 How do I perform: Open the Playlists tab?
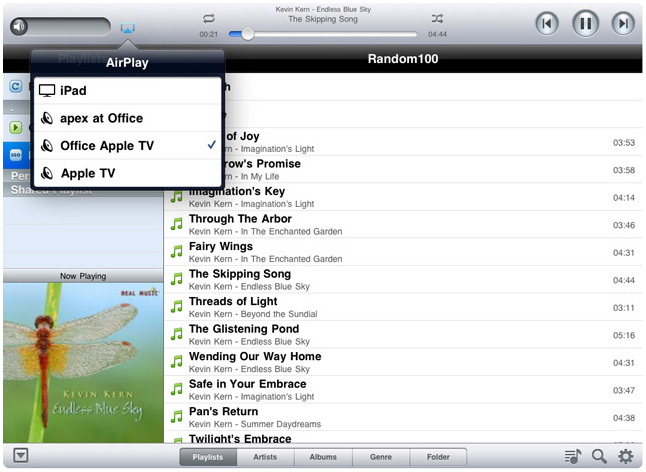[x=208, y=457]
